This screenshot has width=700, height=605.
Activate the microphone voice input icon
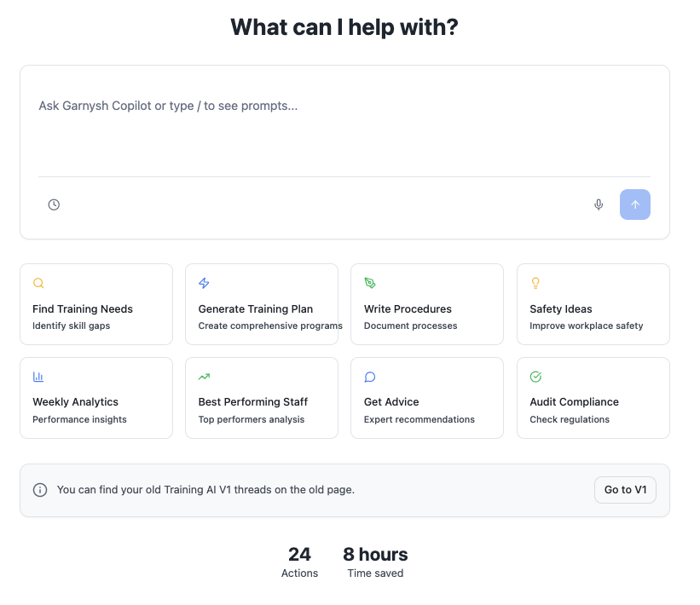pos(599,205)
